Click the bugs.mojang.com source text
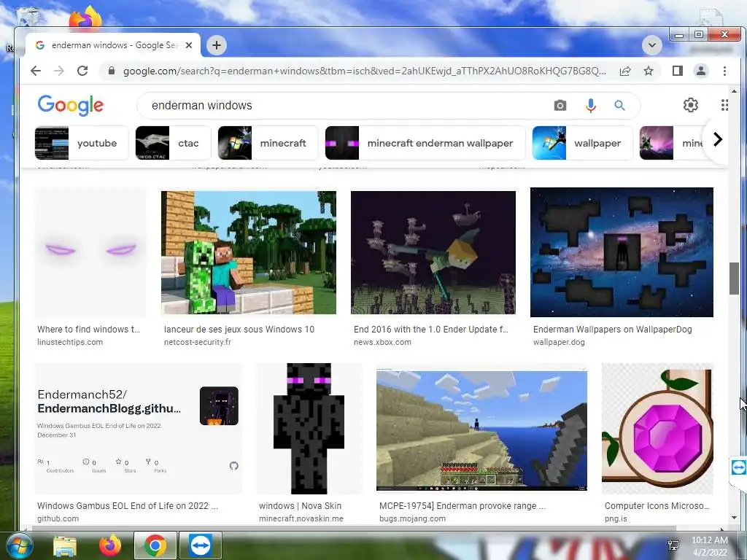The height and width of the screenshot is (560, 747). 413,518
